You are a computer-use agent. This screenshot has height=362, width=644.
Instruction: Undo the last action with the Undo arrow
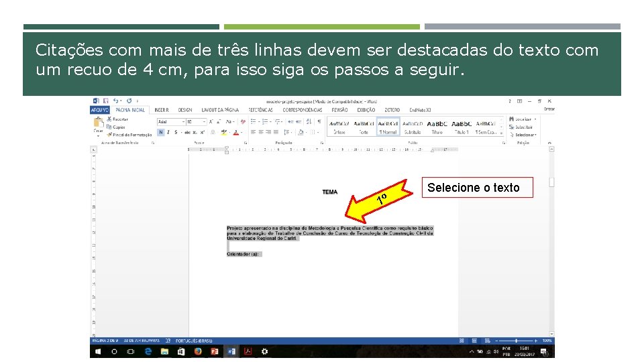tap(116, 101)
